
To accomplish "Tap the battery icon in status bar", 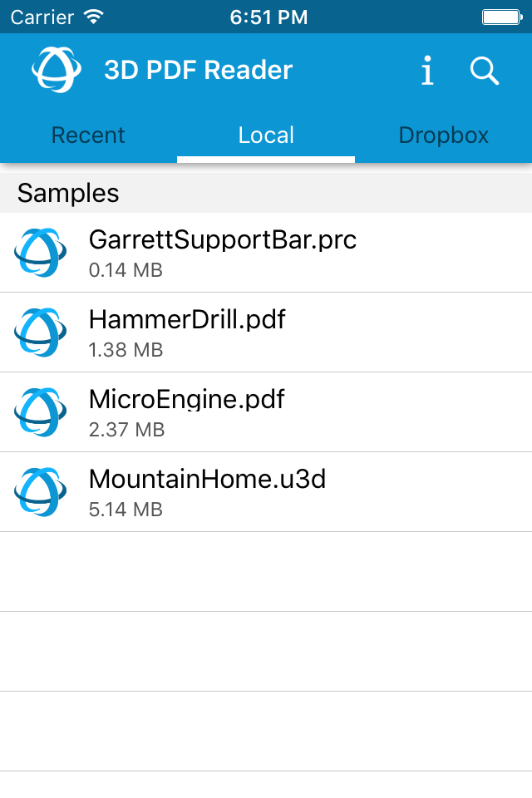I will (501, 17).
